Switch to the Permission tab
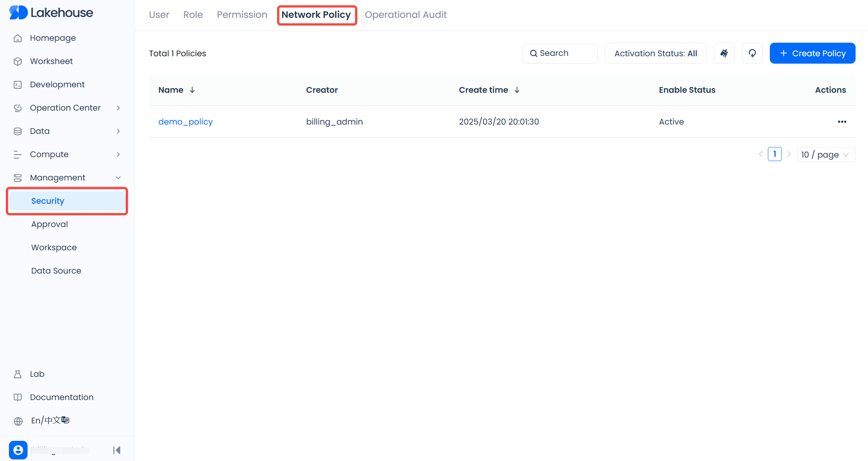This screenshot has height=461, width=868. coord(242,15)
